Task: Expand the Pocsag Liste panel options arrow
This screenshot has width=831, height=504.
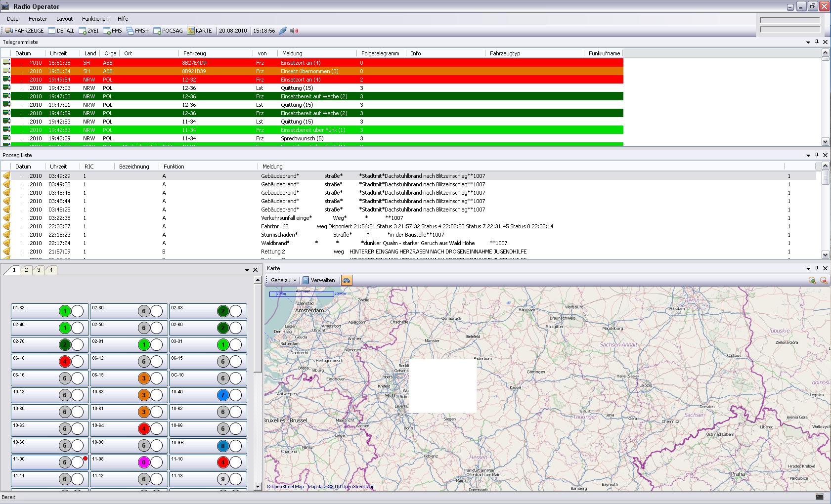Action: pyautogui.click(x=808, y=155)
